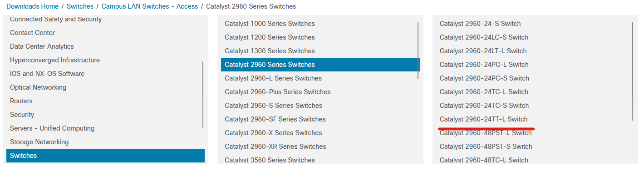Select Hyperconverged Infrastructure category
The width and height of the screenshot is (644, 172).
point(105,60)
